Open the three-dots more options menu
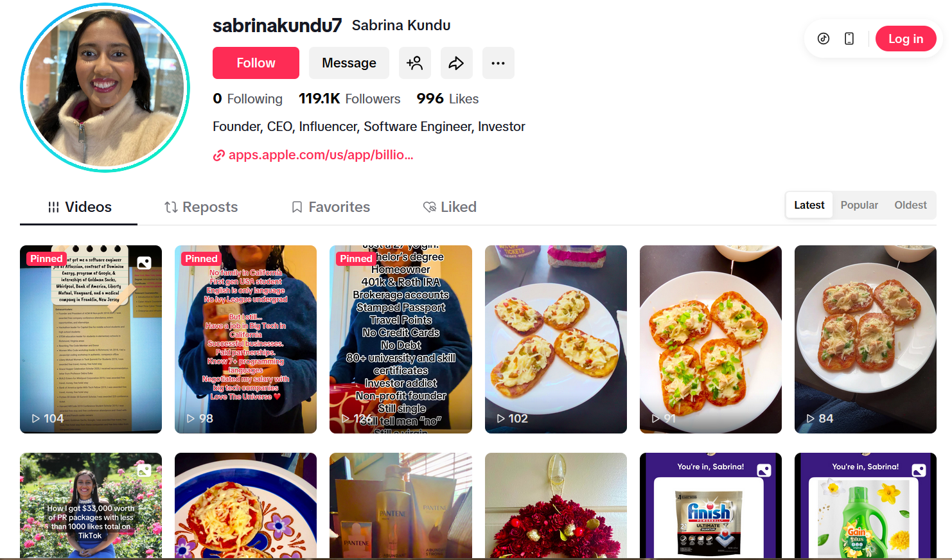Image resolution: width=952 pixels, height=560 pixels. (x=498, y=63)
